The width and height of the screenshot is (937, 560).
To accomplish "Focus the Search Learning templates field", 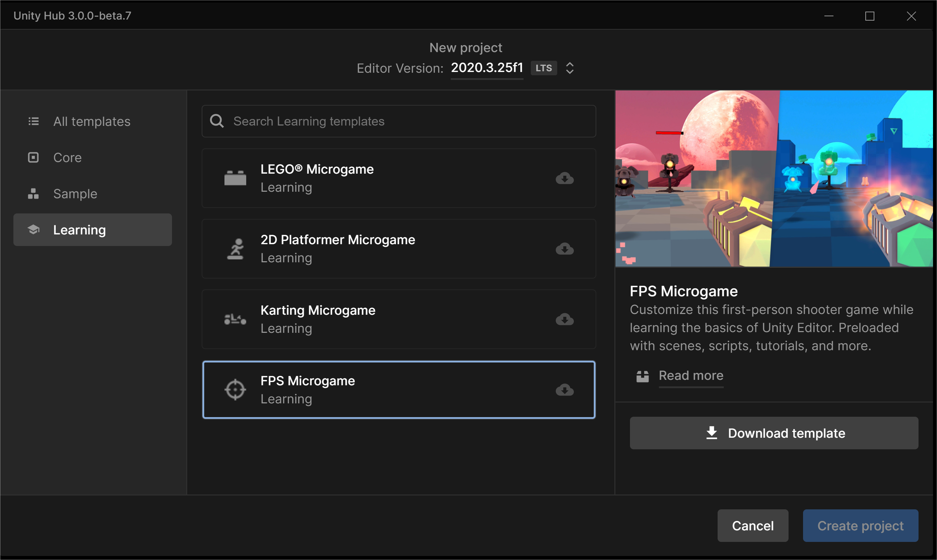I will point(408,121).
